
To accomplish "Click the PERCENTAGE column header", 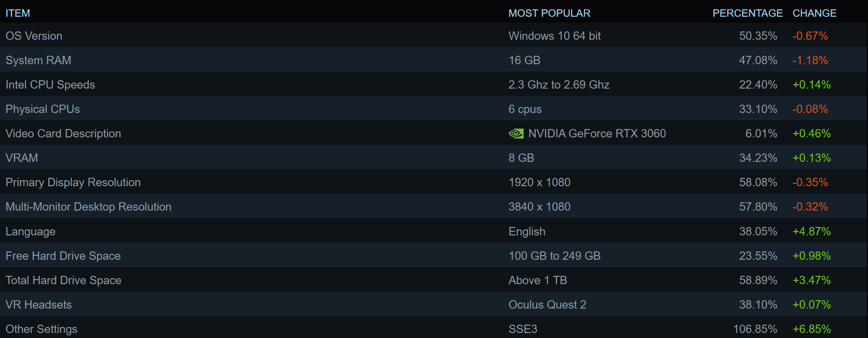I will point(747,13).
